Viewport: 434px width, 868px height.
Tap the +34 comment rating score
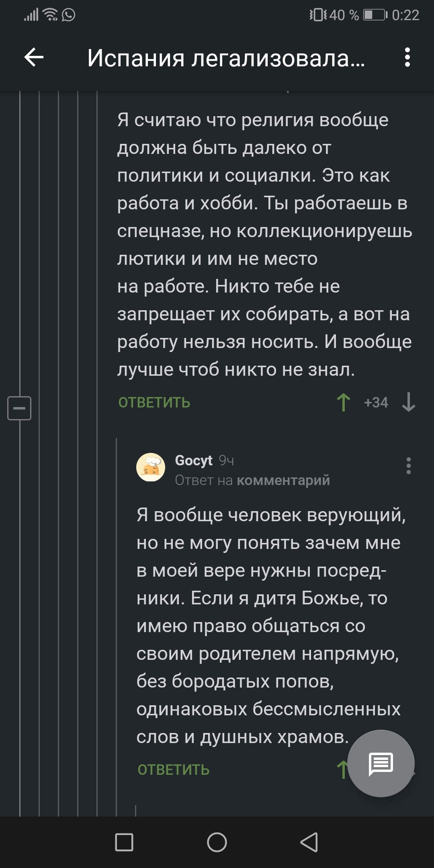pos(376,403)
